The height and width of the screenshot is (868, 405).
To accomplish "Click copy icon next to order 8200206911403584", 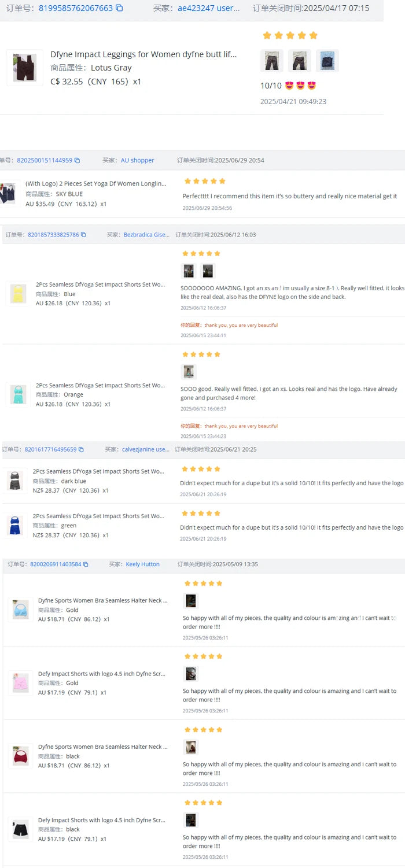I will pos(86,564).
